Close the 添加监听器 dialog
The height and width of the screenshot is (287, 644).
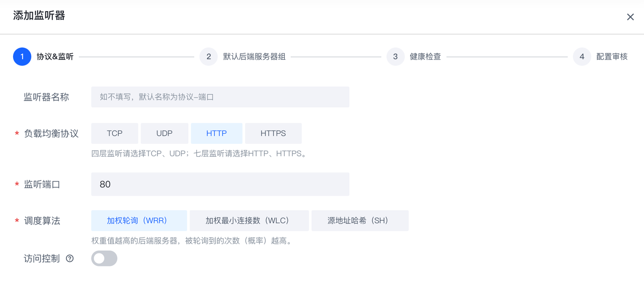pos(630,17)
